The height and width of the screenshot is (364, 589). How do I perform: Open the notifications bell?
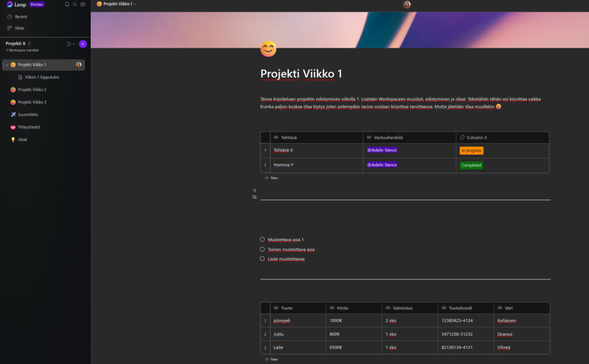coord(67,4)
